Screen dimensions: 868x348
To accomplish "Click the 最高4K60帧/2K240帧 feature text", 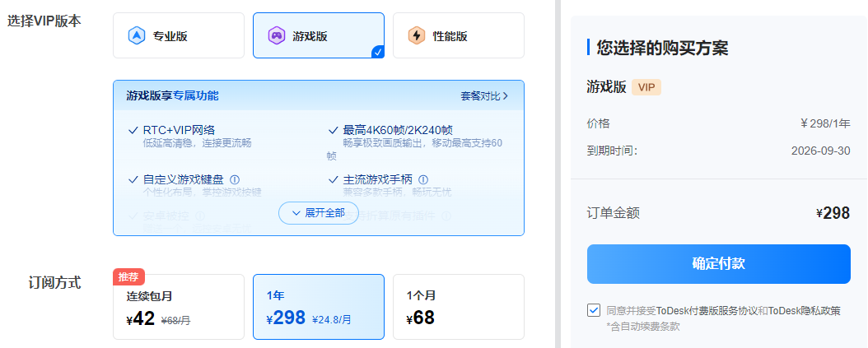I will click(x=398, y=131).
